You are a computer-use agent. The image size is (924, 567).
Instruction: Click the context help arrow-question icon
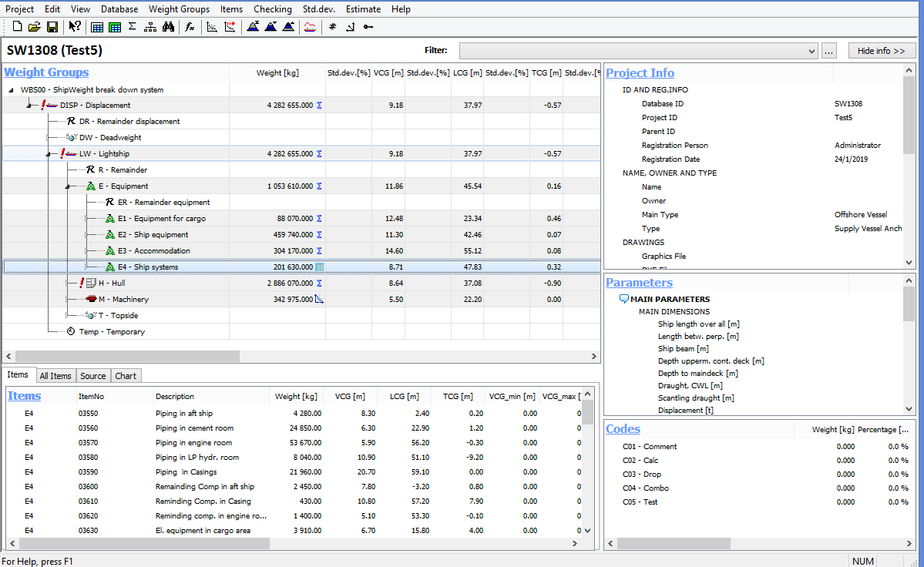[x=75, y=27]
